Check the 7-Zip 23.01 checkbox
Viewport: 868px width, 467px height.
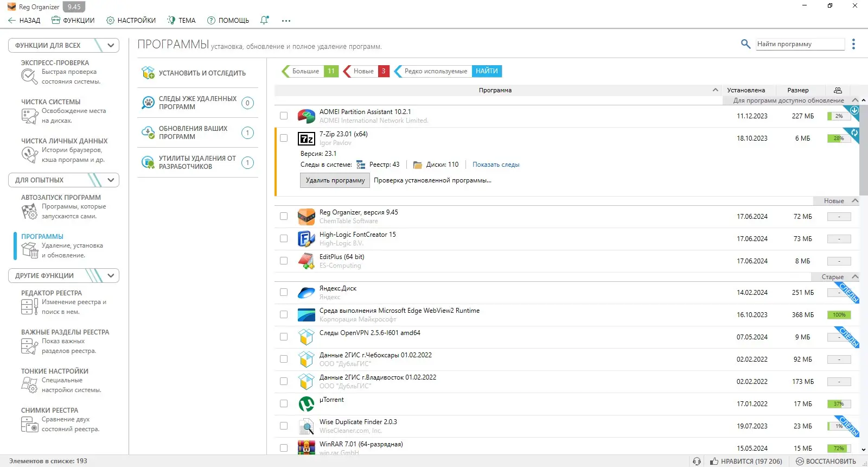284,138
